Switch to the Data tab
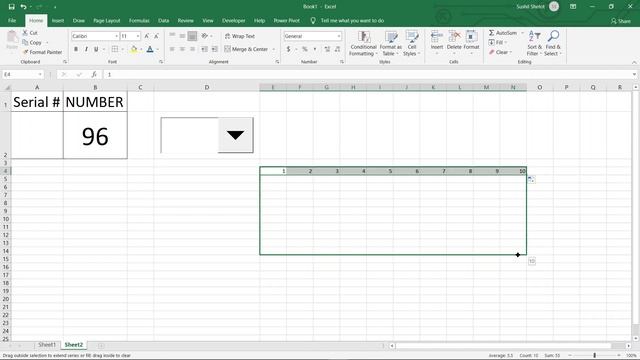Viewport: 640px width, 360px height. click(x=163, y=20)
